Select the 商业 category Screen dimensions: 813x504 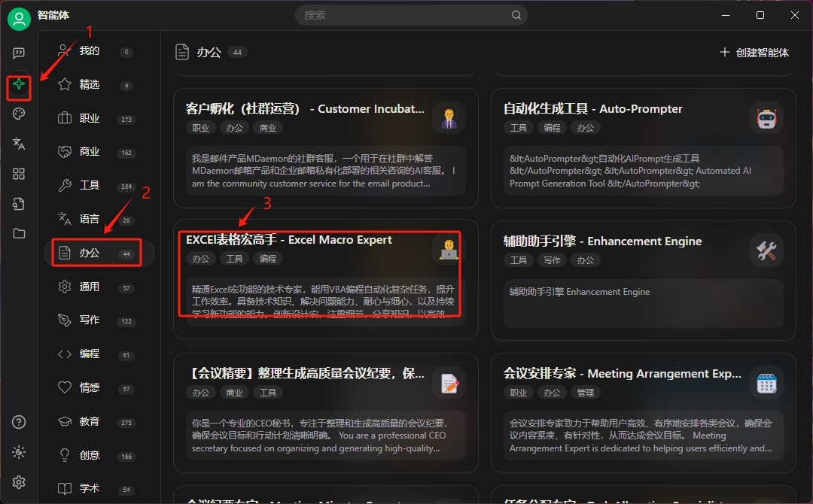click(99, 152)
